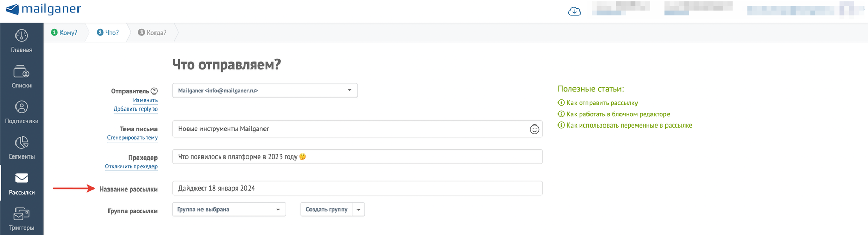Open emoji picker in subject field

click(x=534, y=129)
